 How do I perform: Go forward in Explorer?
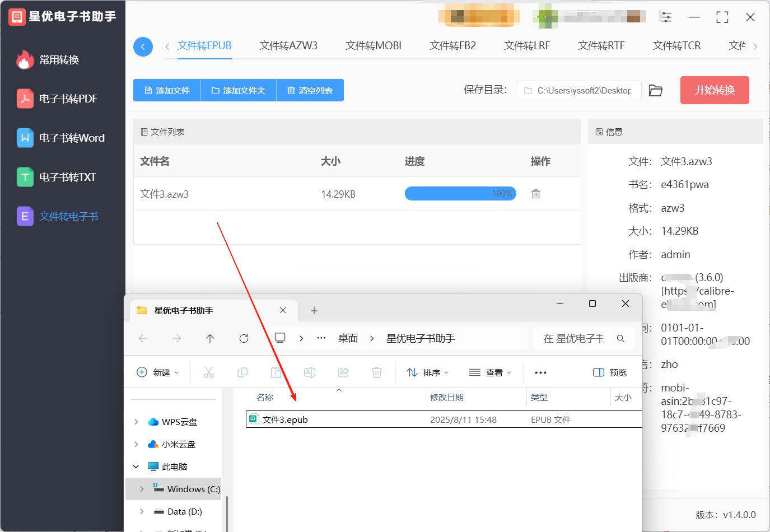point(176,338)
